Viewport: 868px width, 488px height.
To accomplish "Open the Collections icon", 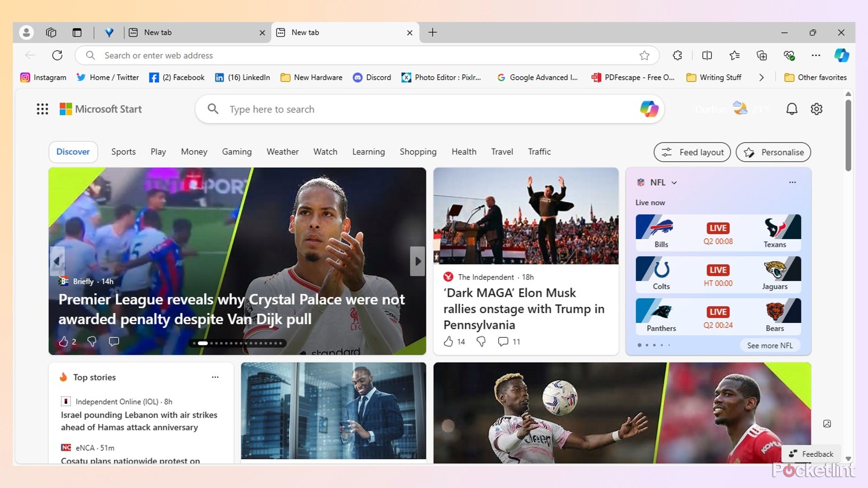I will click(x=762, y=55).
